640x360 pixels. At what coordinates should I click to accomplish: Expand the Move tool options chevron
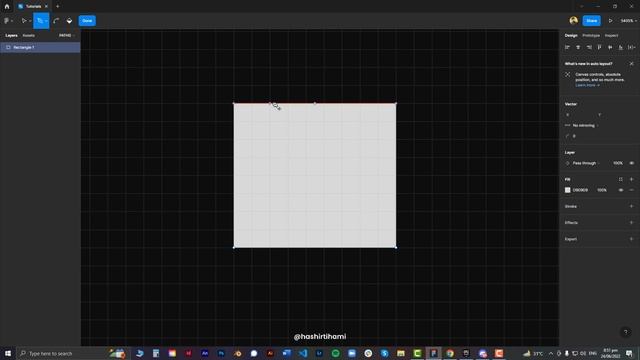30,21
